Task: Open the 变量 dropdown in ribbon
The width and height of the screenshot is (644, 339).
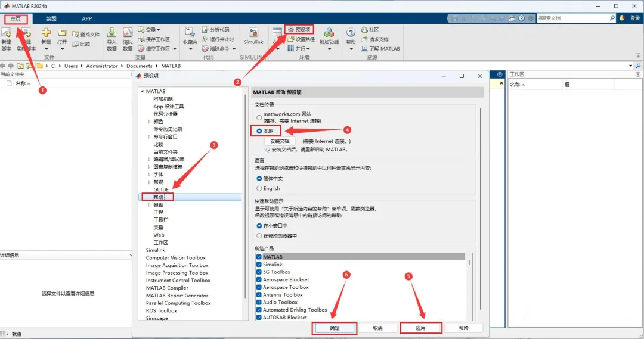Action: click(x=158, y=30)
